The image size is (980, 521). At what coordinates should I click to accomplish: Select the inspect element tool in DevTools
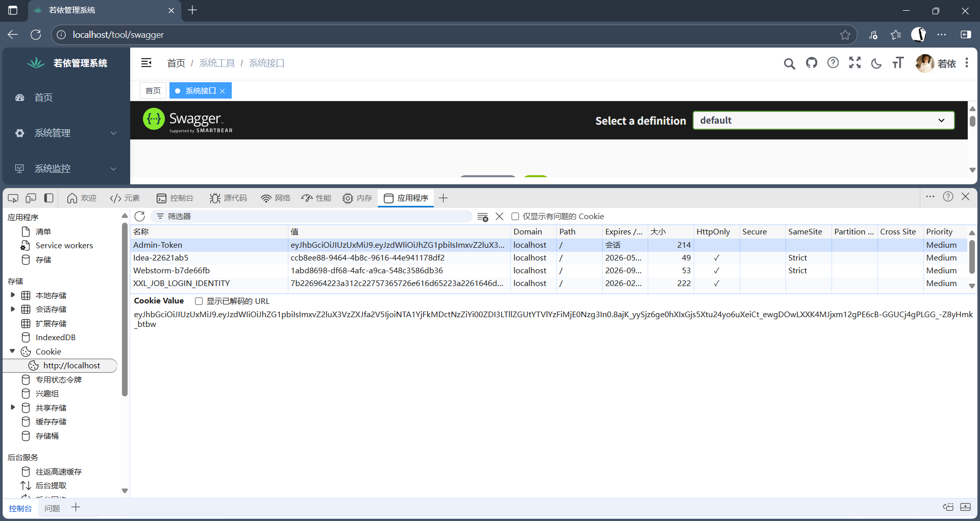pos(13,198)
